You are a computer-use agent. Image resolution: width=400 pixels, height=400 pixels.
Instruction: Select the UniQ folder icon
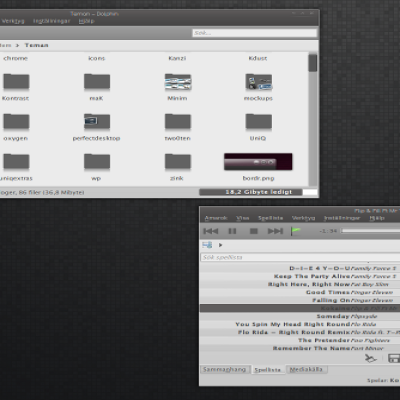pos(259,122)
